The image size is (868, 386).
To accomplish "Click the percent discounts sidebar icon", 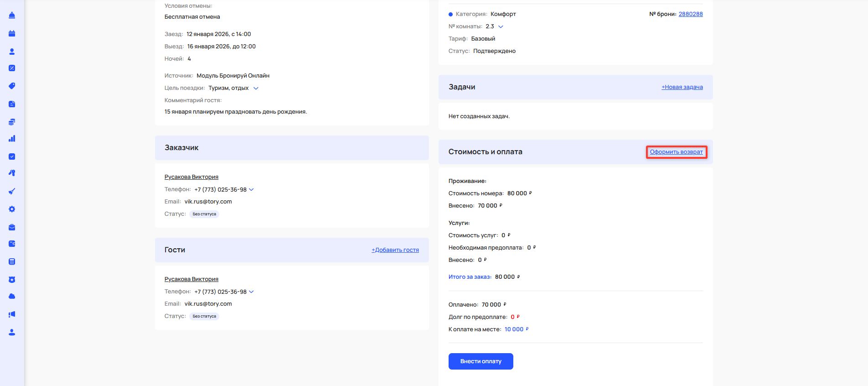I will click(x=12, y=68).
